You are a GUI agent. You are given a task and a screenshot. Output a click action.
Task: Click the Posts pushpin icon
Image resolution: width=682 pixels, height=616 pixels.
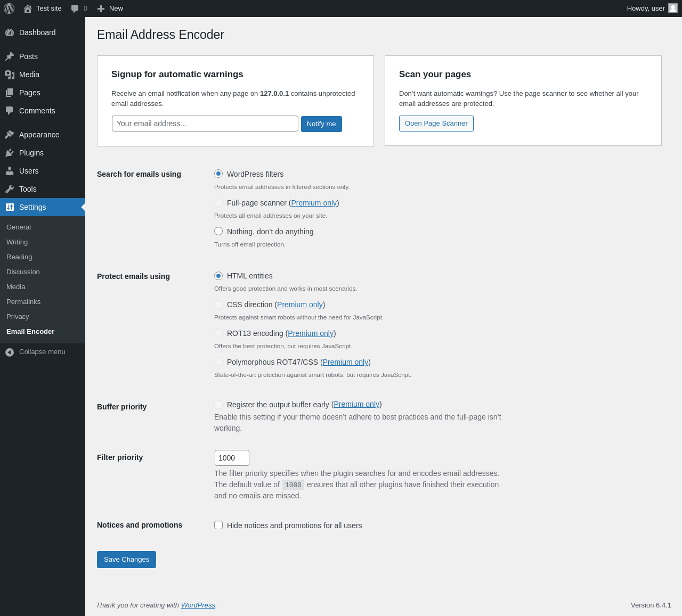click(10, 56)
